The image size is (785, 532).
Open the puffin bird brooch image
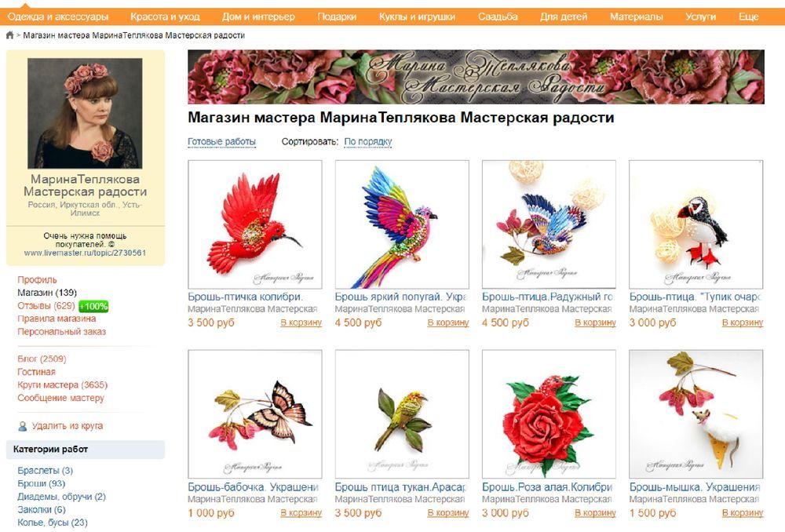[x=696, y=224]
